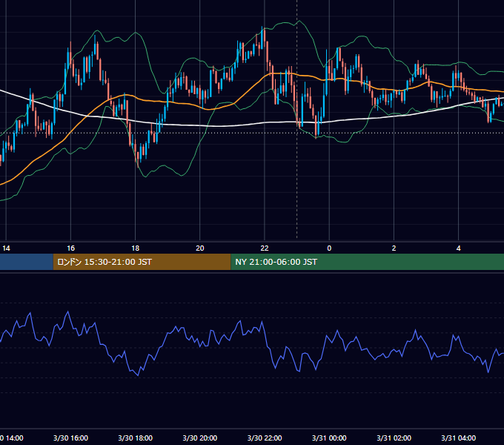Click the "18" hour label on time axis
Image resolution: width=504 pixels, height=445 pixels.
[x=136, y=248]
